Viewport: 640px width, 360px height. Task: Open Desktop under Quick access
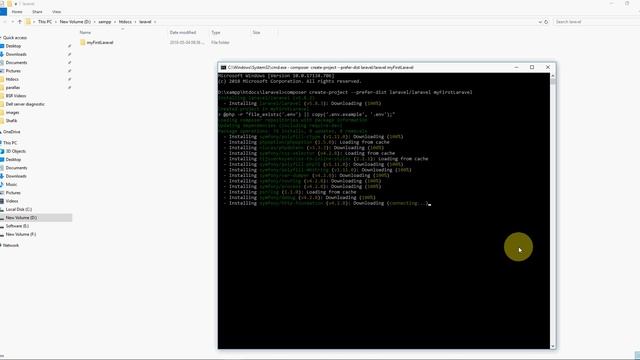13,46
